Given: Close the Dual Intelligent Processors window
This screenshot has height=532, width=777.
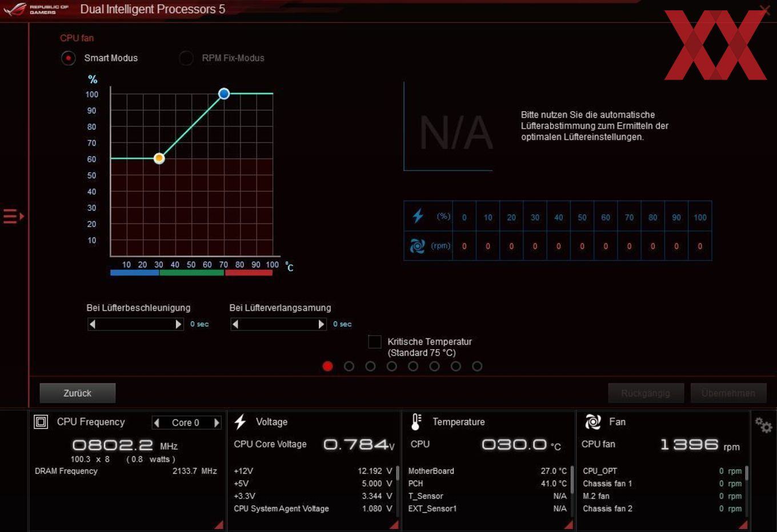Looking at the screenshot, I should [764, 9].
